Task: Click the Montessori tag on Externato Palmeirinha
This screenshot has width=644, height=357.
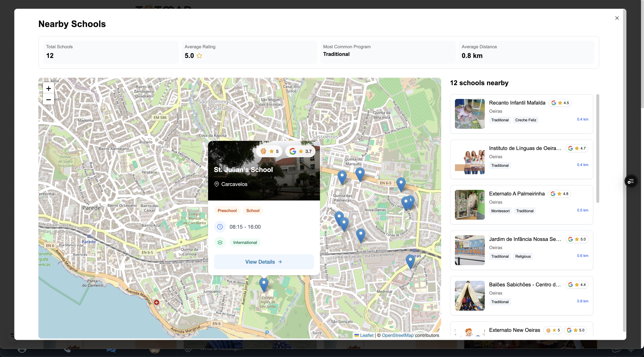Action: [x=500, y=211]
